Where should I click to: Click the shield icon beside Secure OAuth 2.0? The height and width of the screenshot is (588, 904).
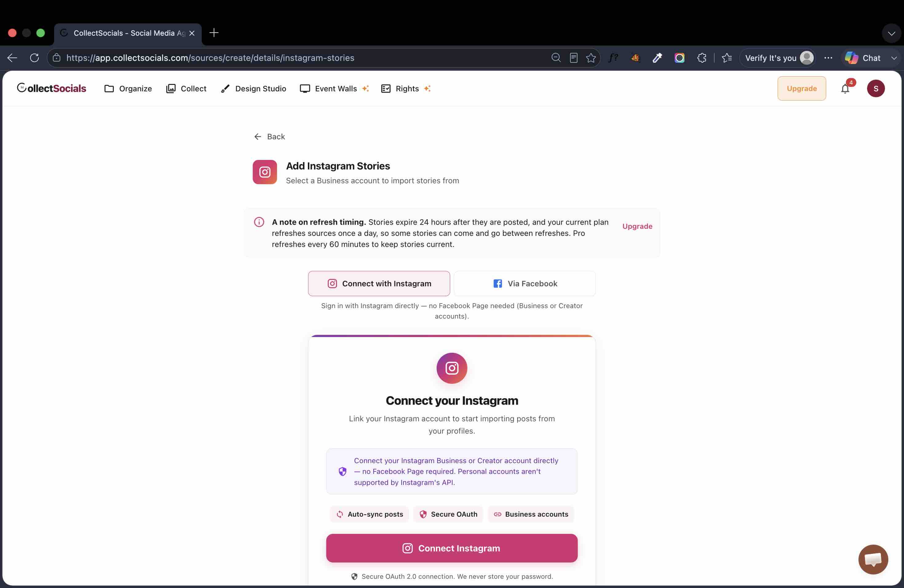click(x=354, y=576)
